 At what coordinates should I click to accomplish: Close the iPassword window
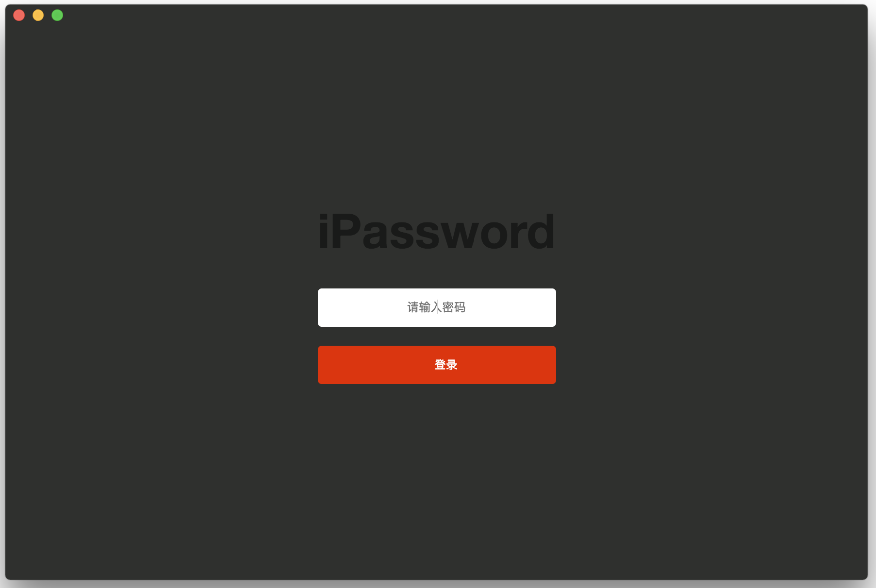pos(19,15)
